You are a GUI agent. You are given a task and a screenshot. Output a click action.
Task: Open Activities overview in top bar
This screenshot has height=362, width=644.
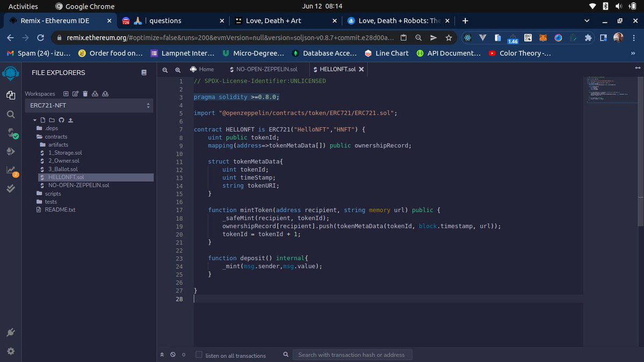[23, 6]
